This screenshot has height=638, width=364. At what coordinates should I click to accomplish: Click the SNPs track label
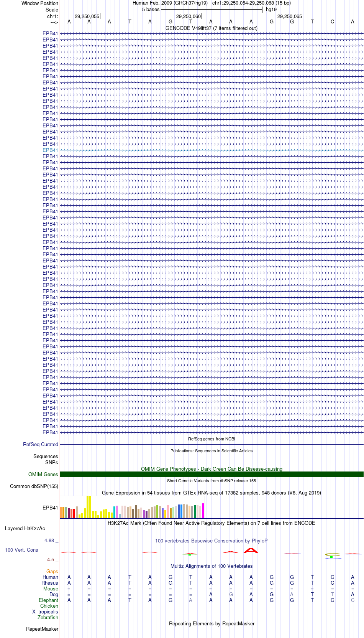click(x=52, y=462)
